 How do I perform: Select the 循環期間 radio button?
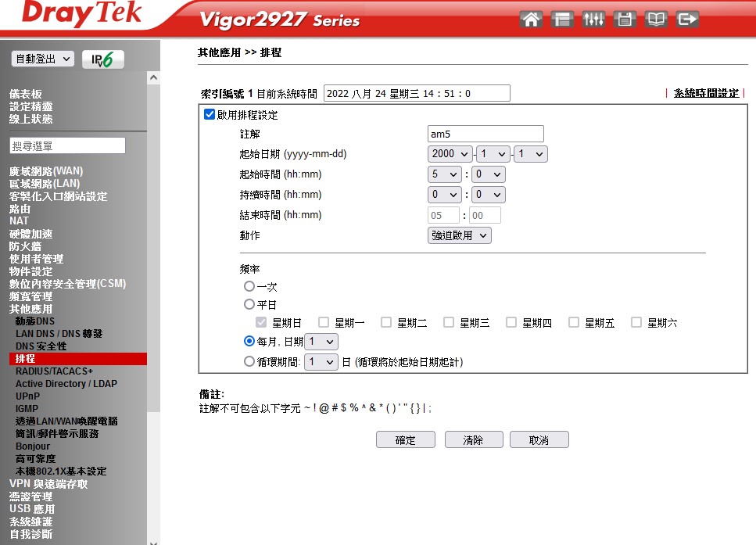tap(249, 361)
